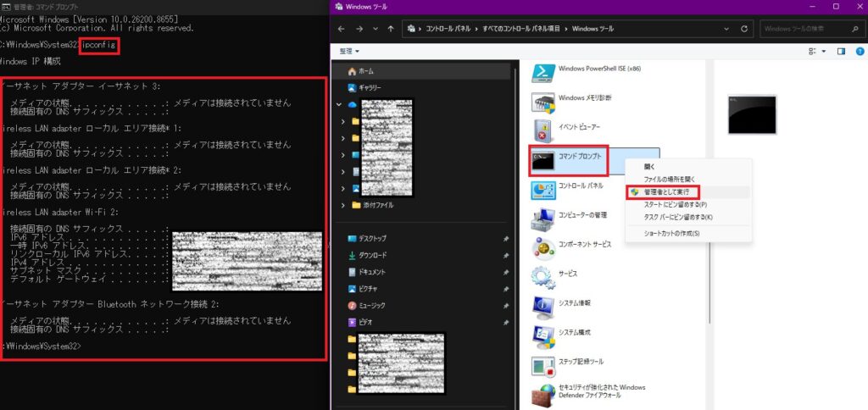
Task: Refresh the Windows ツール folder view
Action: click(744, 29)
